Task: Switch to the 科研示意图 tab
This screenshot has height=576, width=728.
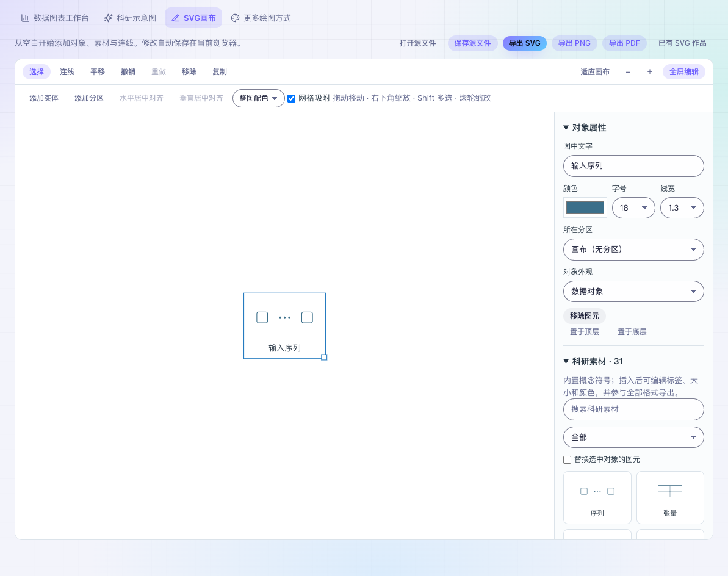Action: coord(130,18)
